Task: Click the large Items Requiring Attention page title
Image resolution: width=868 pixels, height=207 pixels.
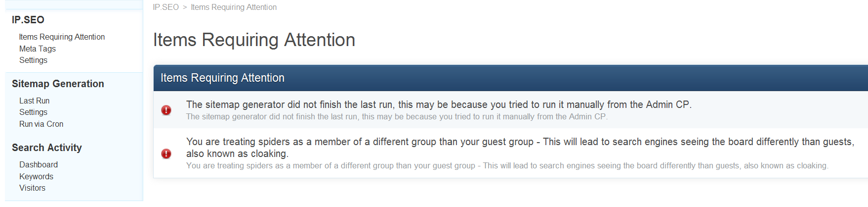Action: coord(254,40)
